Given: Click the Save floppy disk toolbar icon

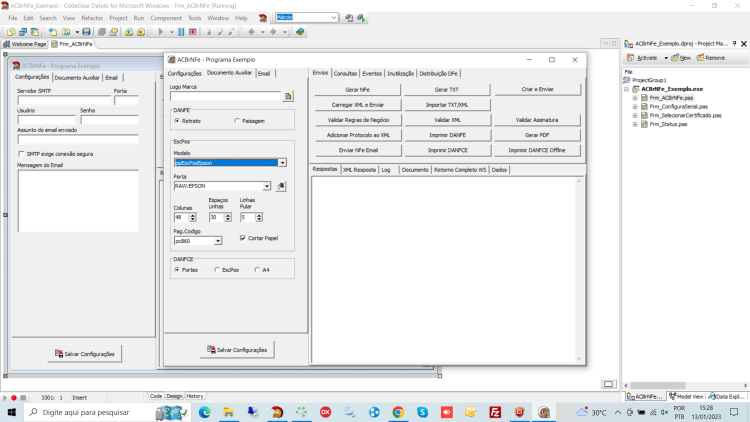Looking at the screenshot, I should 86,32.
